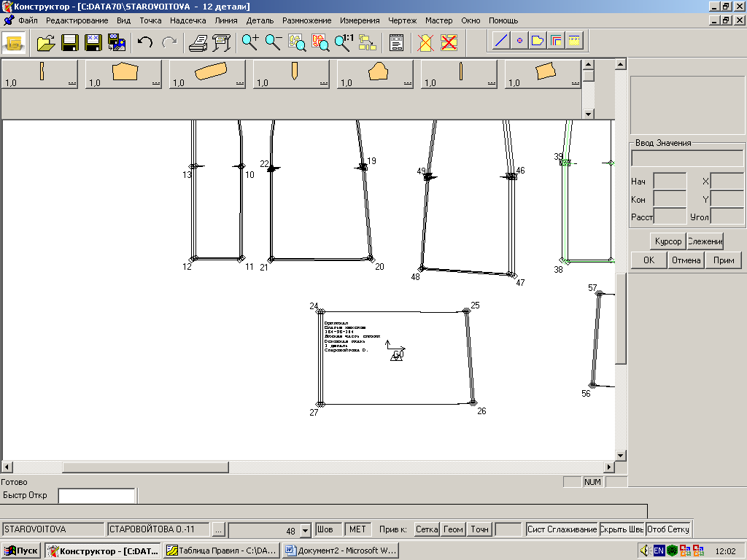Image resolution: width=747 pixels, height=560 pixels.
Task: Undo the last action
Action: click(x=145, y=42)
